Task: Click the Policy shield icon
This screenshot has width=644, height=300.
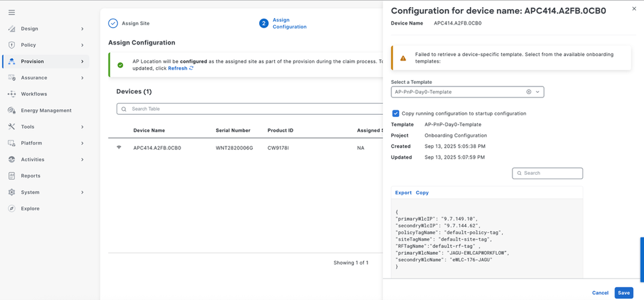Action: coord(12,45)
